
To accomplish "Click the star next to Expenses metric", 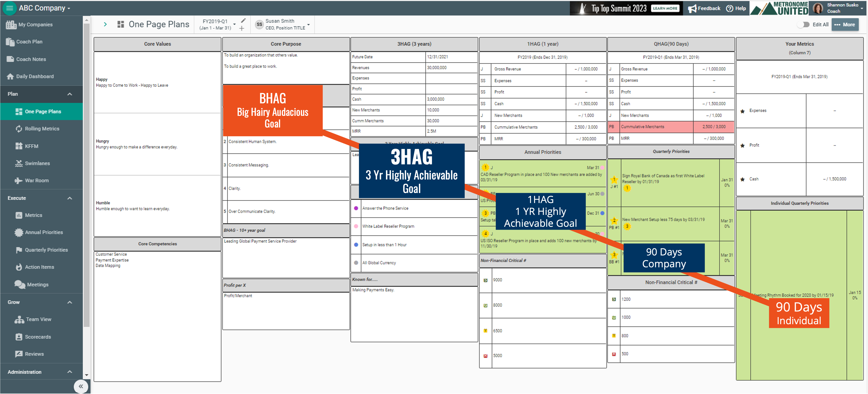I will (x=742, y=111).
